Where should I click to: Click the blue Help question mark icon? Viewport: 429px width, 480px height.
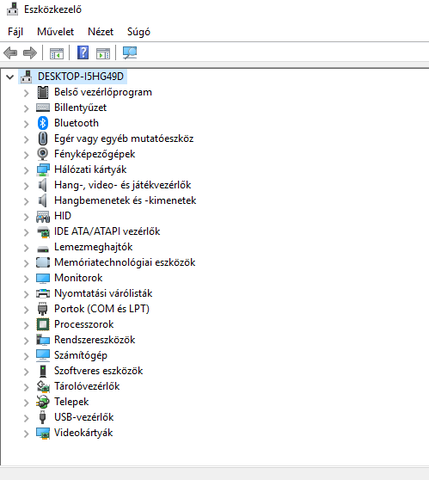click(x=83, y=53)
